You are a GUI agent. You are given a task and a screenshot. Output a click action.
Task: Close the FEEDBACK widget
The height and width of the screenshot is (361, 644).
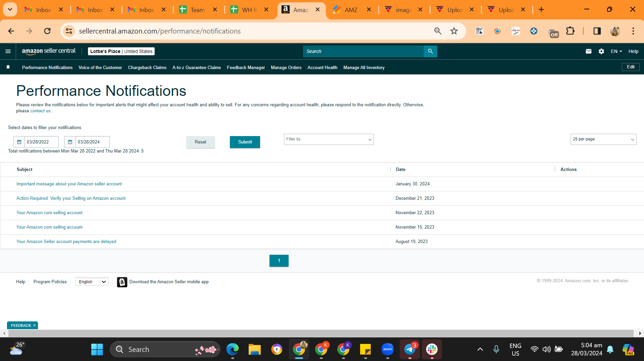34,325
